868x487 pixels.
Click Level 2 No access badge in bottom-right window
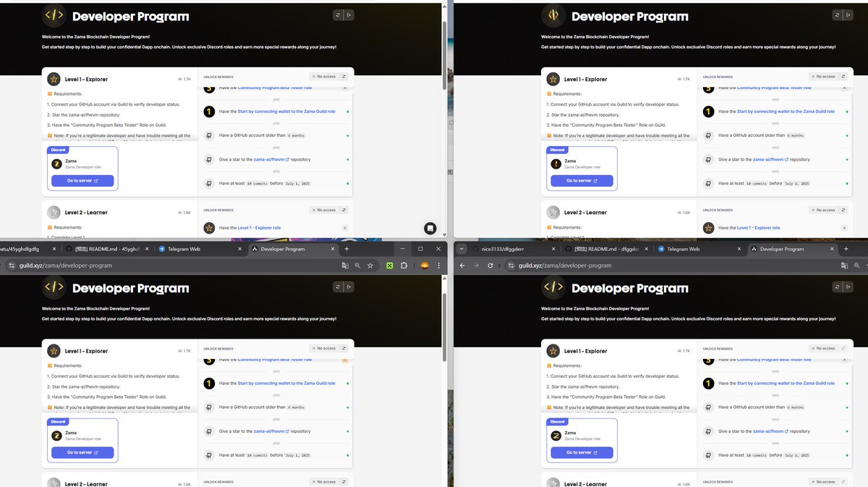click(822, 482)
